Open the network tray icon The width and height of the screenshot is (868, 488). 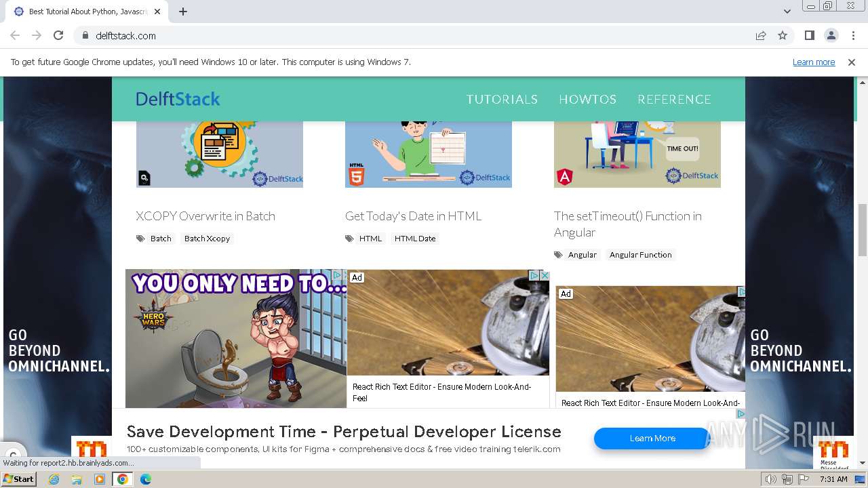pyautogui.click(x=787, y=479)
